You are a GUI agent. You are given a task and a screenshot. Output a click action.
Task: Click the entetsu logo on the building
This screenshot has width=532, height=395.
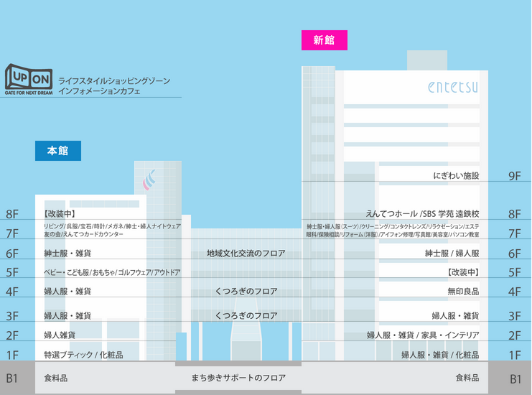pos(452,87)
